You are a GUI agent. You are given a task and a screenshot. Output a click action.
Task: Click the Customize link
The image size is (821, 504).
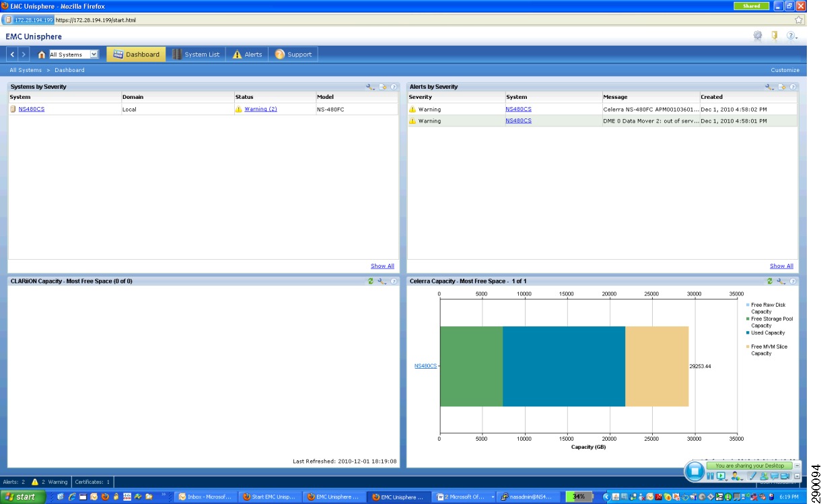[x=785, y=70]
